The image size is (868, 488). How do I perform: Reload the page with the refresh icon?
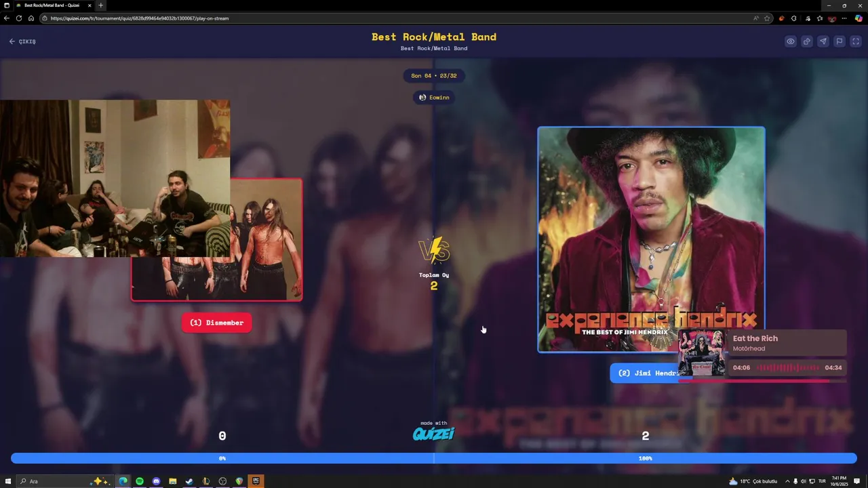click(19, 18)
